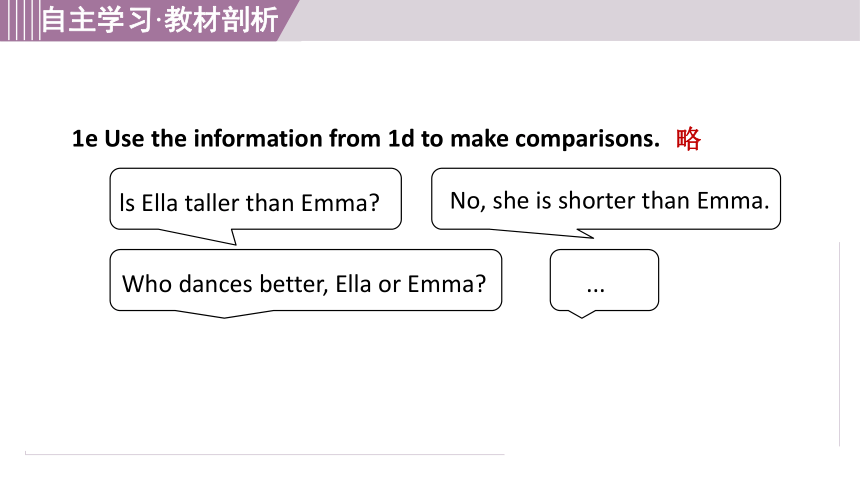Image resolution: width=860 pixels, height=484 pixels.
Task: Click the light gray header bar area
Action: click(x=576, y=20)
